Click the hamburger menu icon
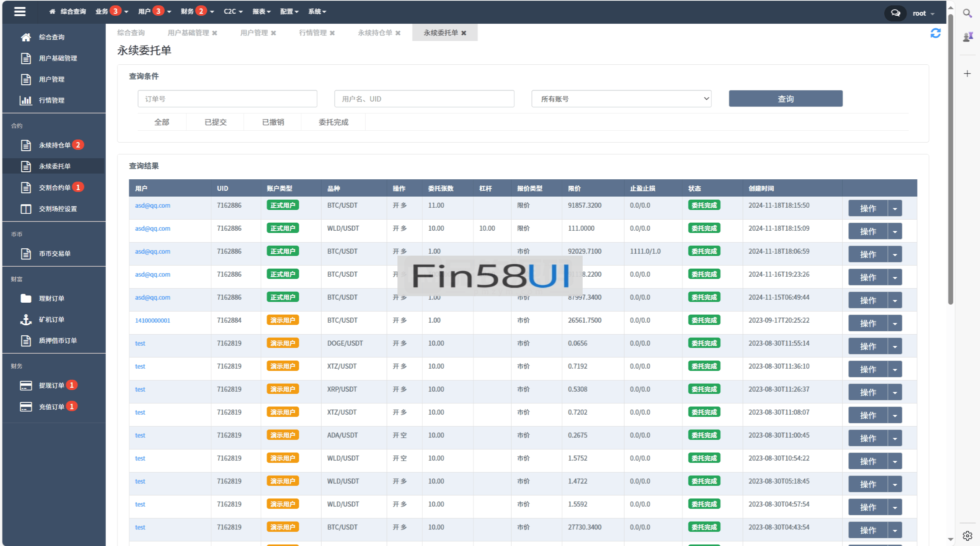This screenshot has width=980, height=546. [20, 11]
